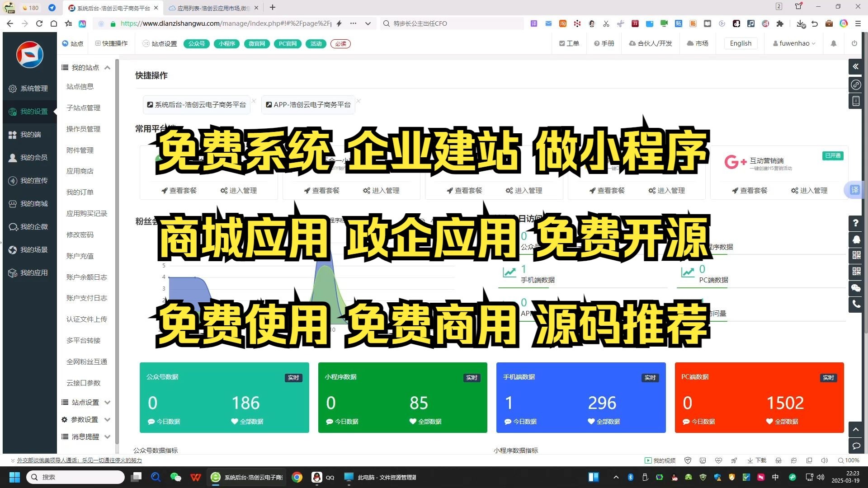Click 查看套餐 on the 互动营销 card
This screenshot has height=488, width=868.
pos(750,191)
